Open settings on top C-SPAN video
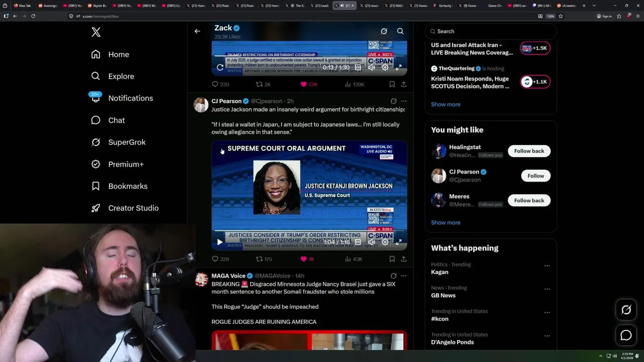 (x=385, y=67)
